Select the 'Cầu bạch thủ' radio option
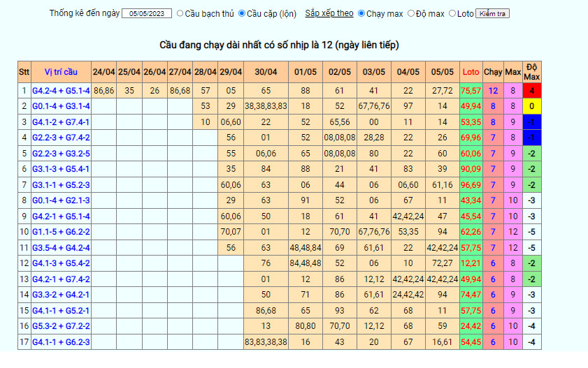This screenshot has height=368, width=588. pyautogui.click(x=180, y=13)
